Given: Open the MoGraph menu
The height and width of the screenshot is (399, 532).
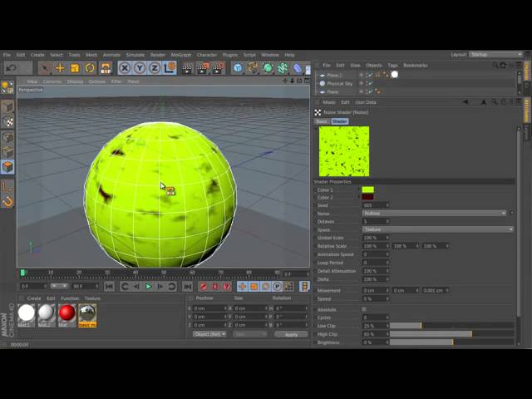Looking at the screenshot, I should (181, 55).
